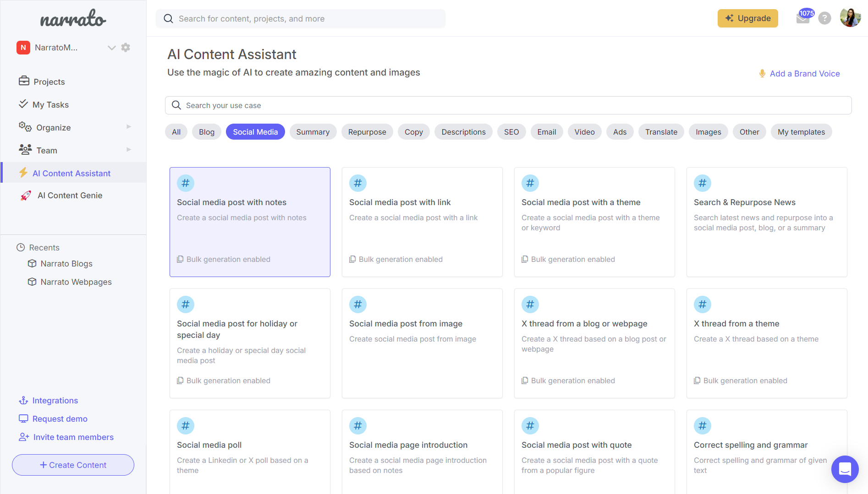This screenshot has height=494, width=868.
Task: Select the Translate category filter
Action: tap(661, 132)
